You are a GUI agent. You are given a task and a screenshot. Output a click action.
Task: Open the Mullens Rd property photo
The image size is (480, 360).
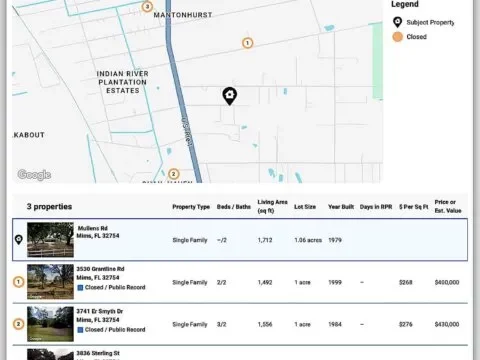pos(50,240)
